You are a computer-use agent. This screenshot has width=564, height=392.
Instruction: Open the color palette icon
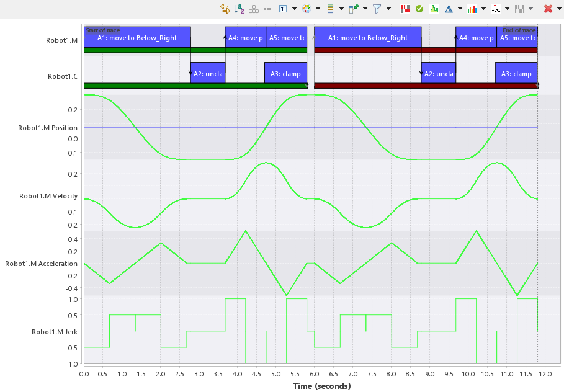tap(308, 8)
